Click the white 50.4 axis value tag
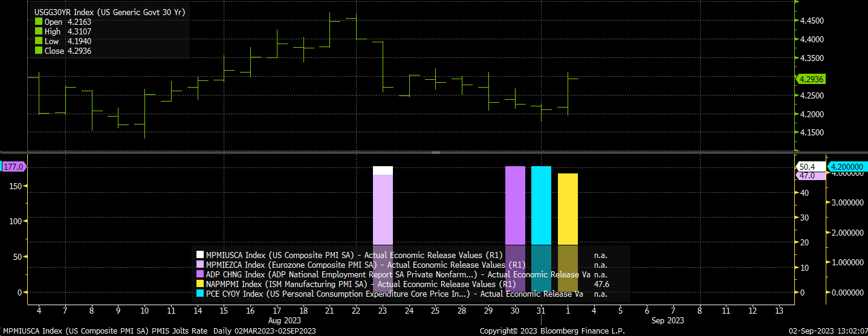The width and height of the screenshot is (868, 336). [807, 167]
